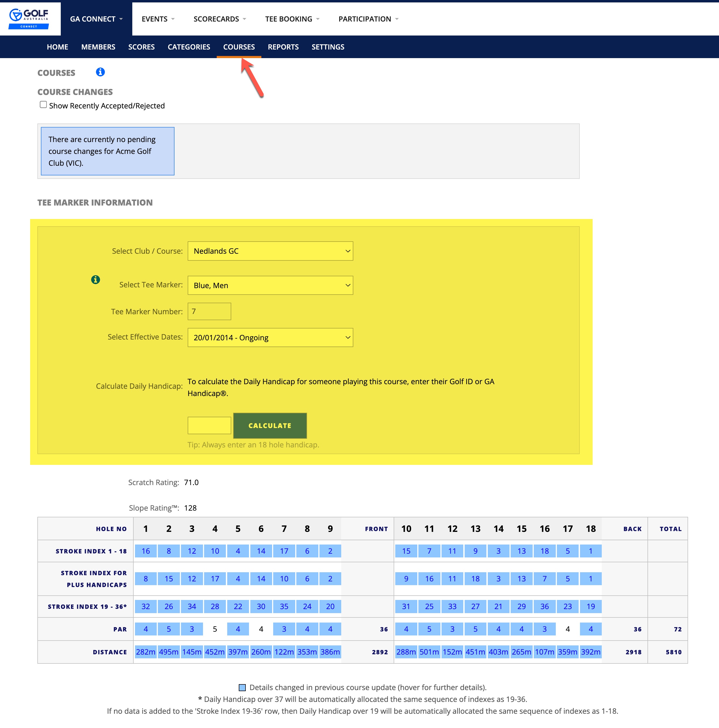
Task: Open the Members tab
Action: (x=98, y=47)
